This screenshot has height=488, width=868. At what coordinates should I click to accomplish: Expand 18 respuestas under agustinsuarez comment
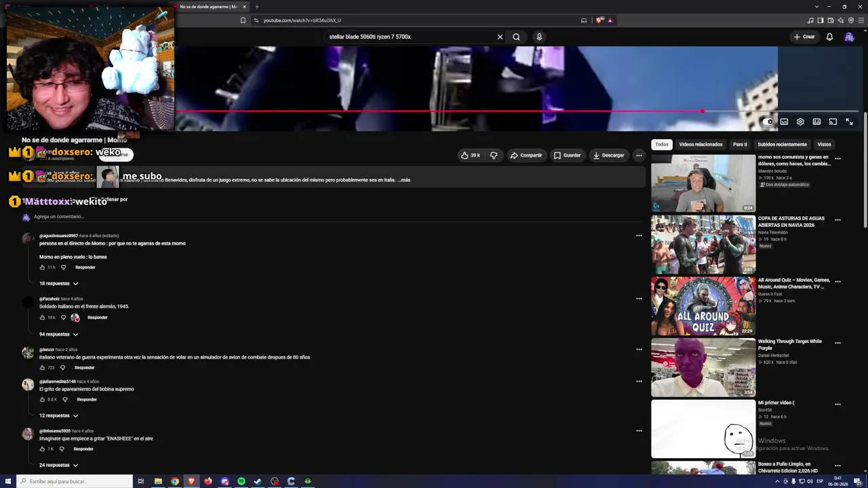(58, 283)
